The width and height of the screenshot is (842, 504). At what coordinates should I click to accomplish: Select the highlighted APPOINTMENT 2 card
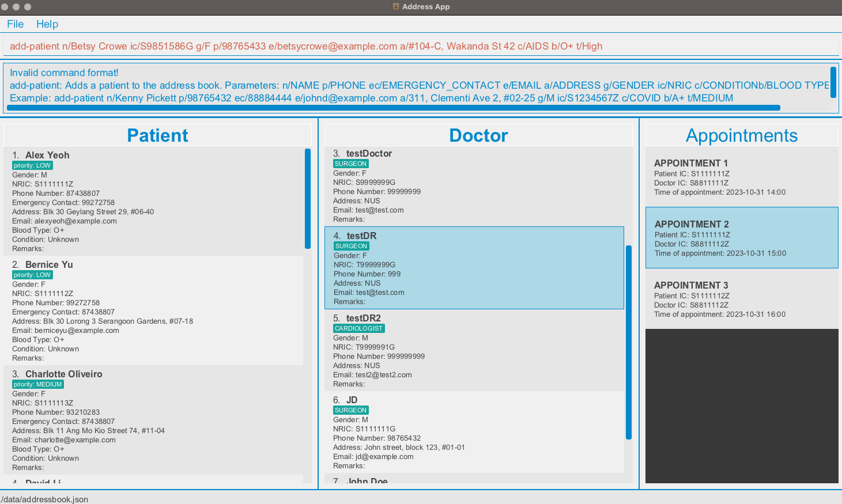coord(742,238)
